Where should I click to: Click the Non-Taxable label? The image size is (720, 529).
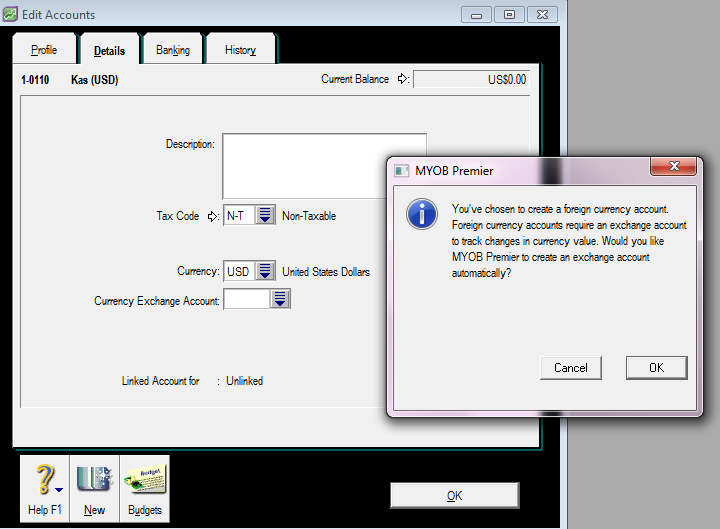point(309,216)
